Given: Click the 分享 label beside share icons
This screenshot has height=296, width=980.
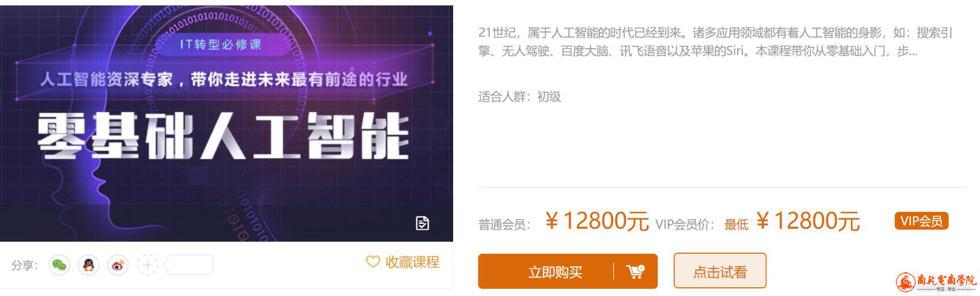Looking at the screenshot, I should point(24,266).
